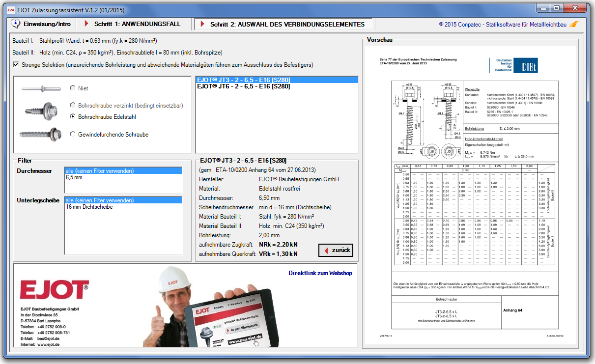Choose 16 mm Dichtscheibe washer filter
Image resolution: width=595 pixels, height=364 pixels.
(89, 207)
